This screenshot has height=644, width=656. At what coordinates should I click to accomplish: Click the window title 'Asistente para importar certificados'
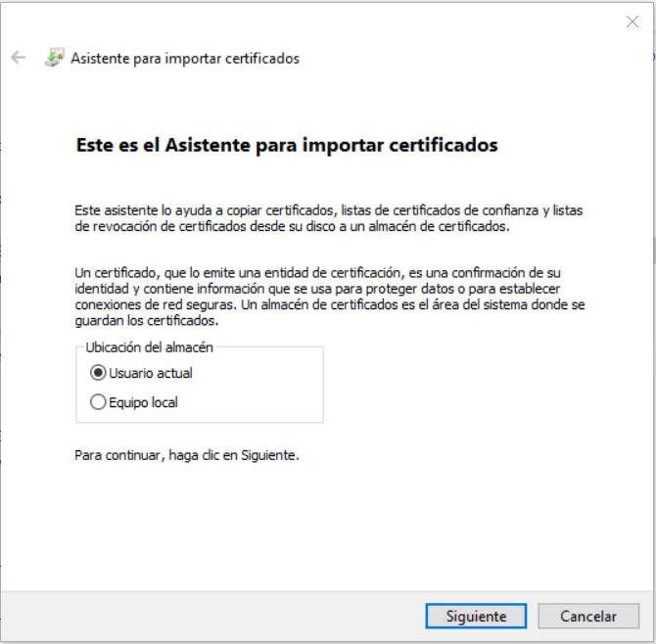(185, 58)
